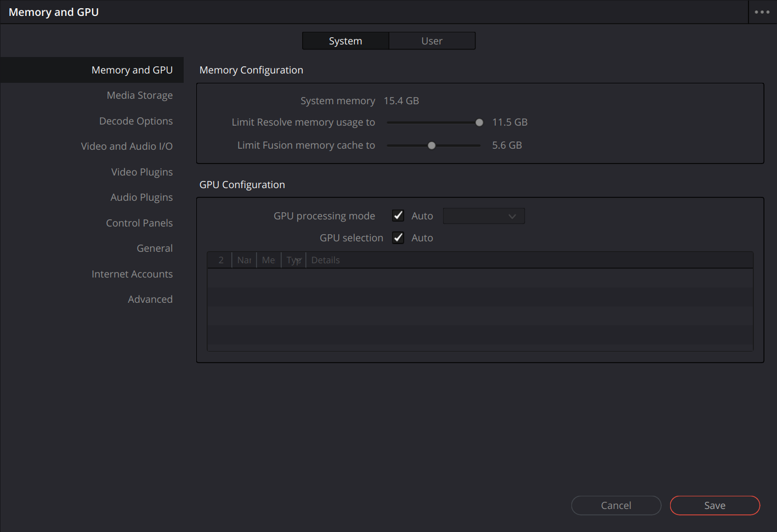Cancel the preferences dialog
The height and width of the screenshot is (532, 777).
pyautogui.click(x=616, y=505)
